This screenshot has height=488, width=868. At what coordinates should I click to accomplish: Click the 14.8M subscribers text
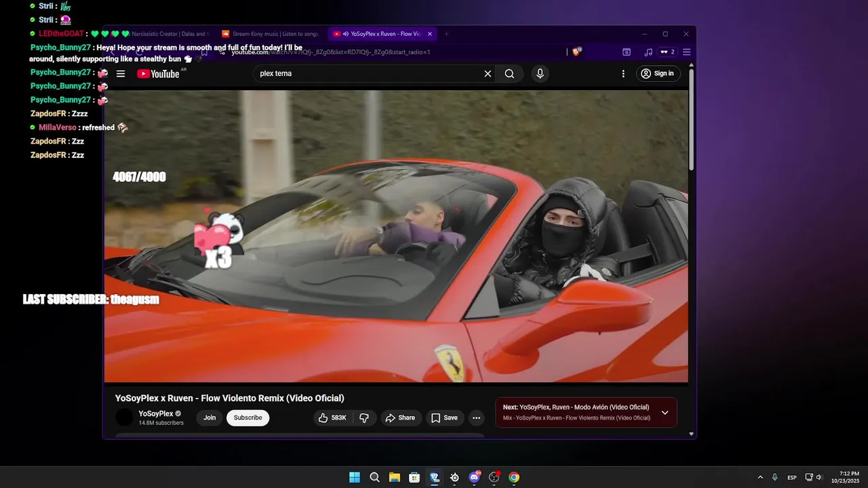coord(161,423)
